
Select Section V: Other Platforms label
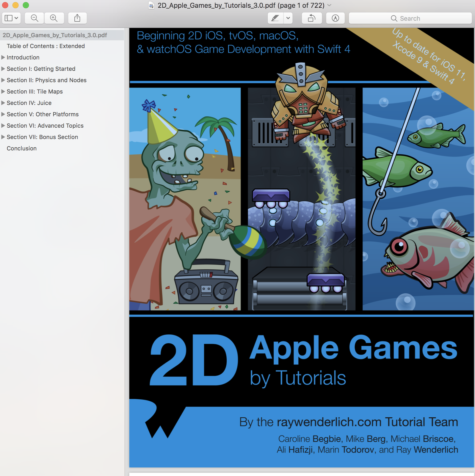43,114
